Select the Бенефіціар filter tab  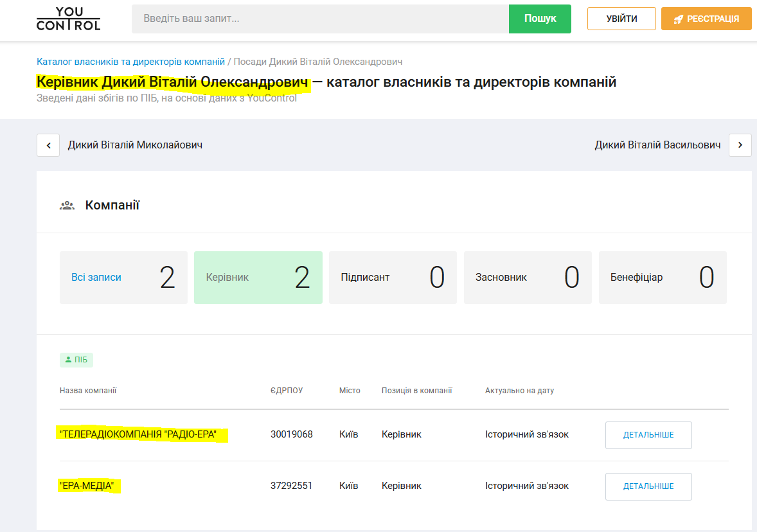coord(663,278)
